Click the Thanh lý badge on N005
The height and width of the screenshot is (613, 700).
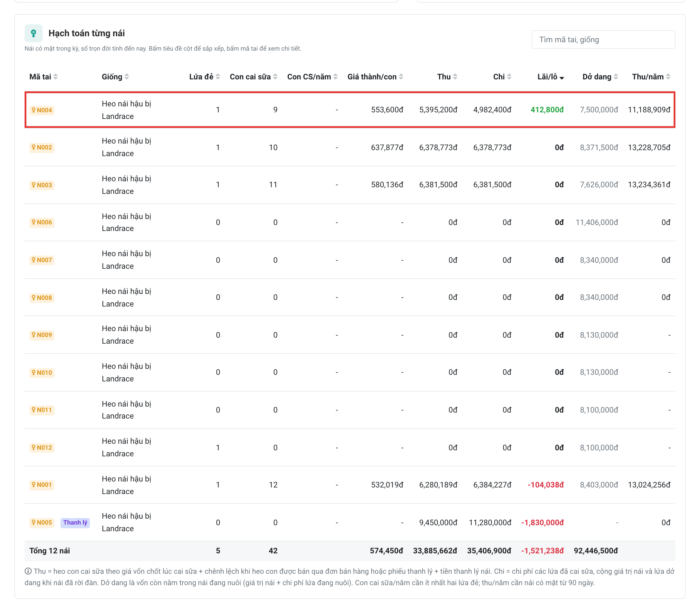[x=75, y=522]
